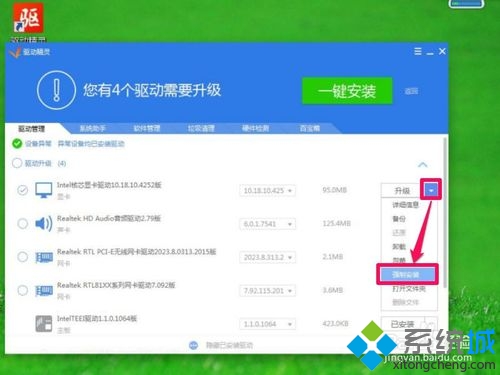
Task: Click the exclamation alert circle icon
Action: coord(56,90)
